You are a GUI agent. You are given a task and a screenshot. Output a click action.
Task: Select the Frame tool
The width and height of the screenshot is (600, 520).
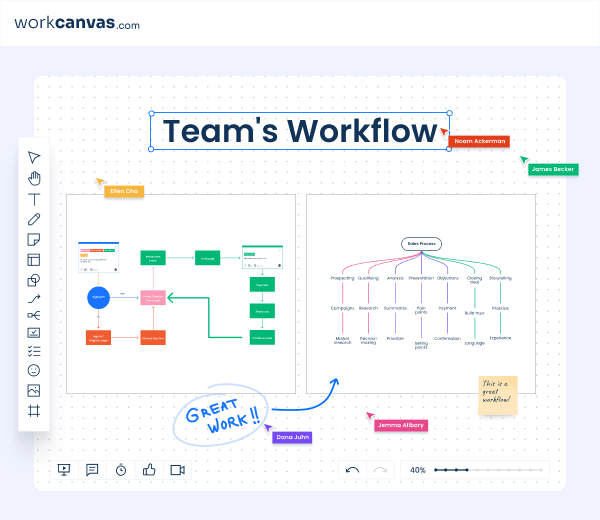34,411
